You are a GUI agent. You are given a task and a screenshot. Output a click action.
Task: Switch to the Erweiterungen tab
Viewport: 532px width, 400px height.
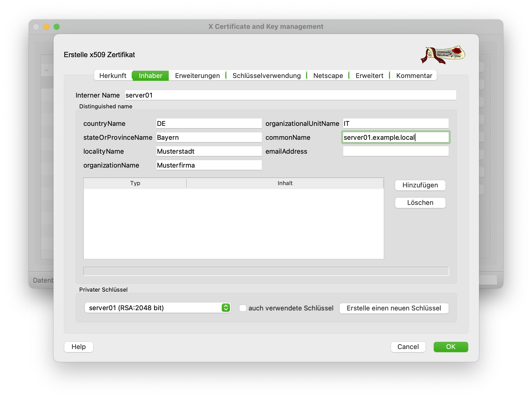click(197, 76)
